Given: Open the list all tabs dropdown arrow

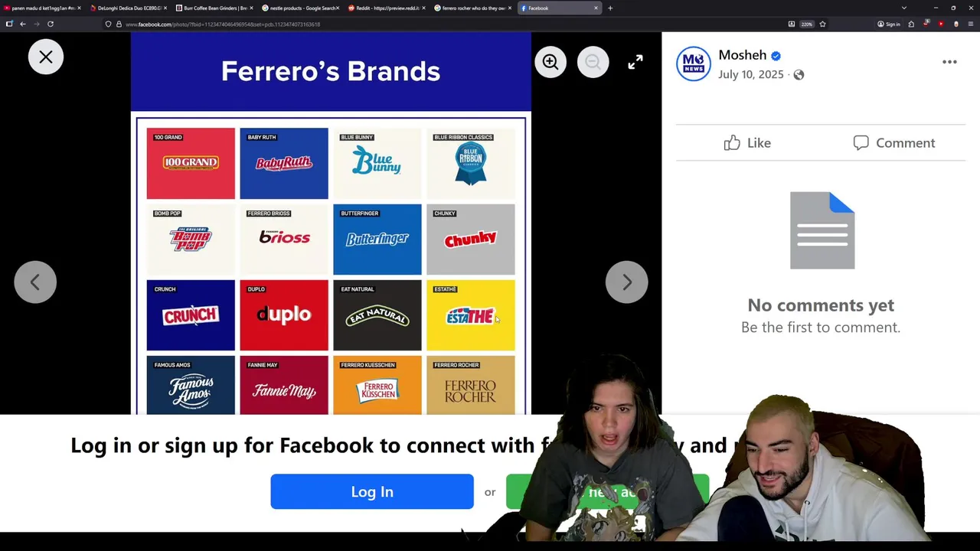Looking at the screenshot, I should [904, 8].
